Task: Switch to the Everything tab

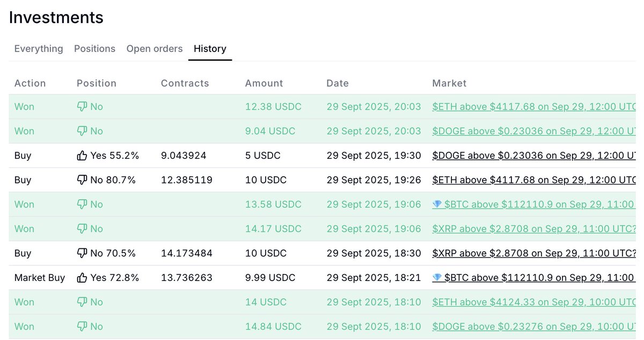Action: pos(39,49)
